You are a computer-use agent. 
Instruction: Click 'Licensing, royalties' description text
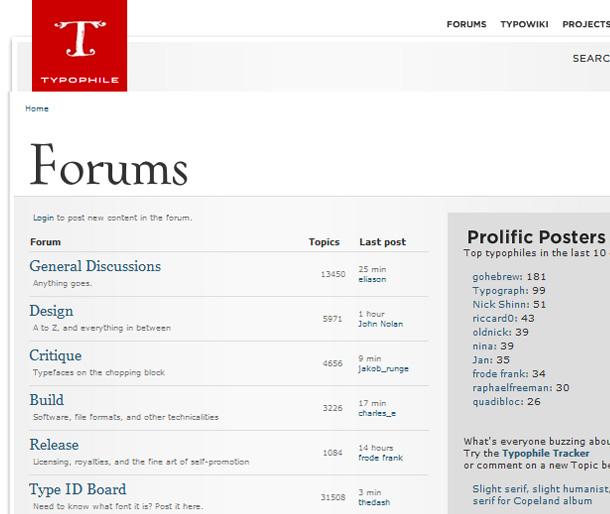coord(141,462)
